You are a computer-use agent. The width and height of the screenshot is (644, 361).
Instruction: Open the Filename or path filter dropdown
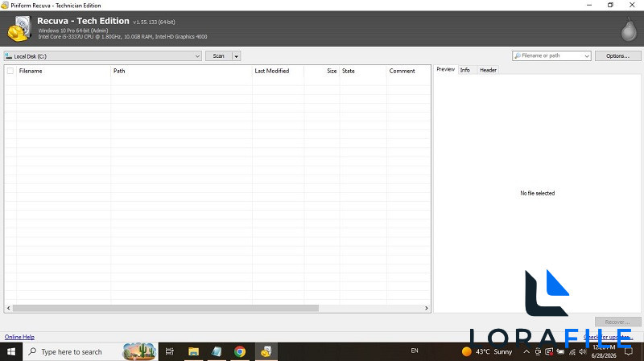click(x=587, y=55)
